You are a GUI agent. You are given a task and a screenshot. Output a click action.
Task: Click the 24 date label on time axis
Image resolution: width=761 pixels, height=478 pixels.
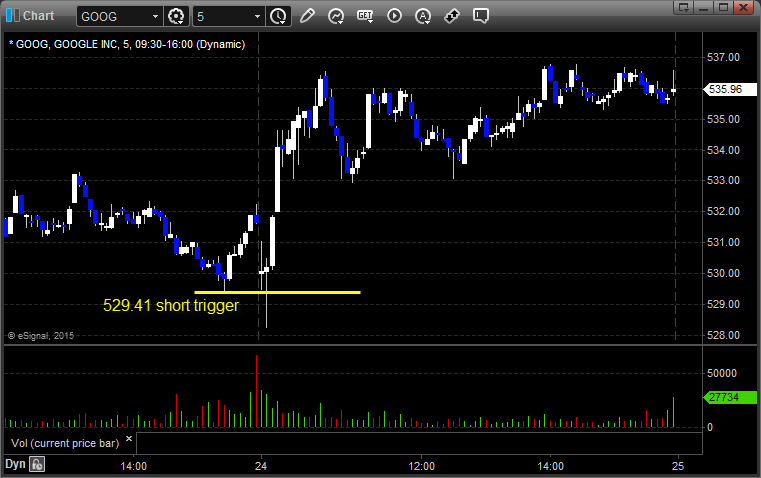click(x=261, y=466)
